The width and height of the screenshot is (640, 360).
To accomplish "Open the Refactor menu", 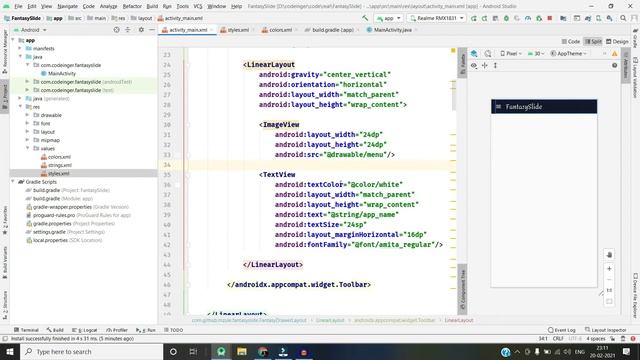I will point(132,6).
